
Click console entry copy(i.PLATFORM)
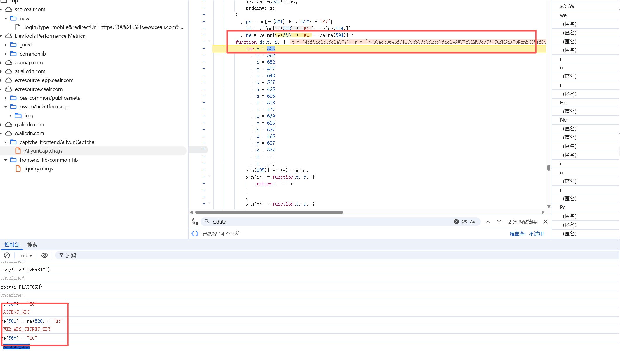21,287
